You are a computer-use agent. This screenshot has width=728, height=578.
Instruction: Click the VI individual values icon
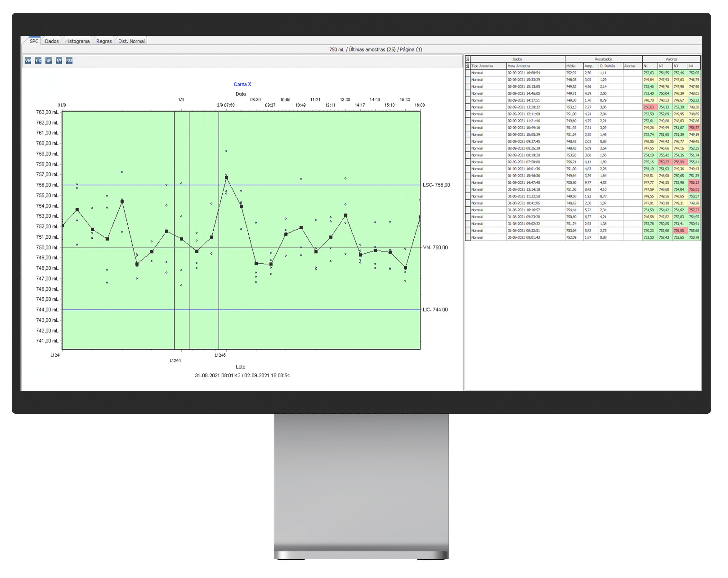pos(59,61)
